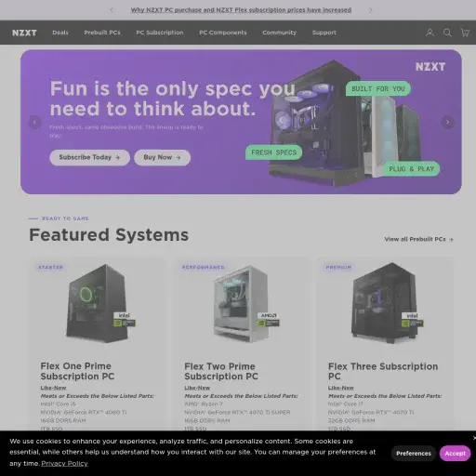This screenshot has height=476, width=476.
Task: Click the STARTER badge
Action: point(50,267)
